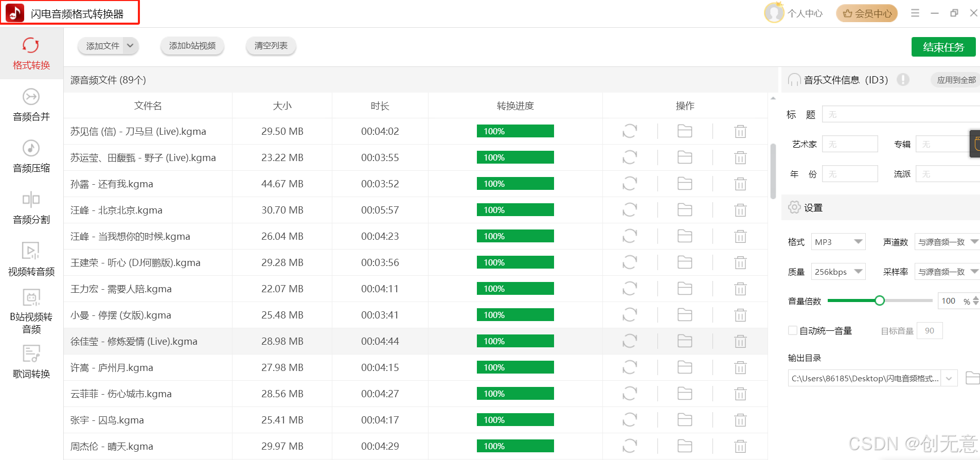Click progress bar of 张宇 囚鸟
Viewport: 980px width, 460px height.
[x=515, y=420]
